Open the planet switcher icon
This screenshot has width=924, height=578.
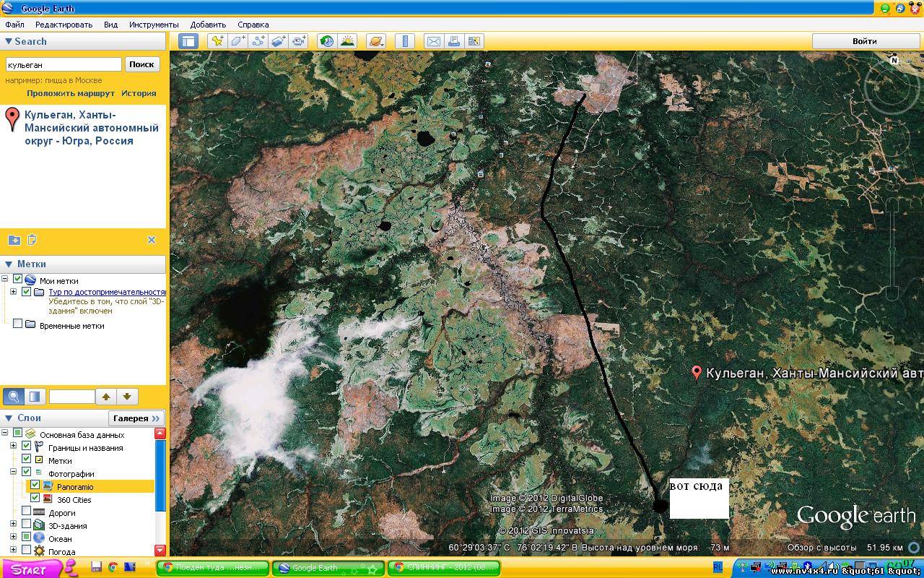coord(376,41)
